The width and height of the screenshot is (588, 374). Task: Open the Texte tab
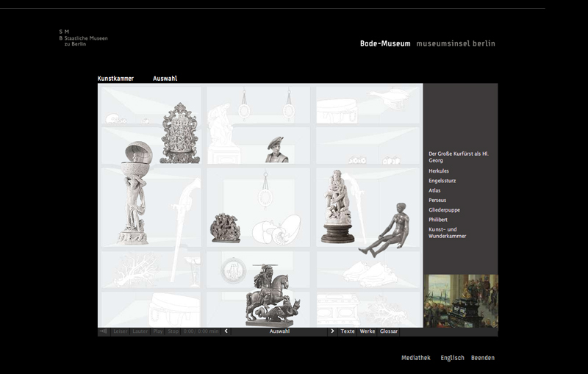(348, 331)
